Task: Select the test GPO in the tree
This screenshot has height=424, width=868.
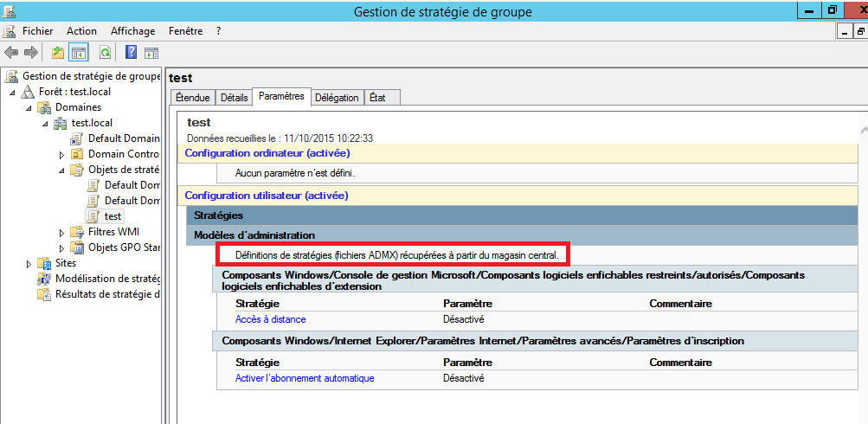Action: (113, 216)
